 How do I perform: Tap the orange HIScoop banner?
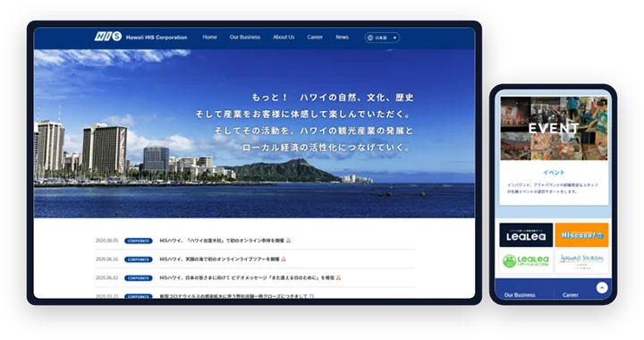(x=581, y=235)
